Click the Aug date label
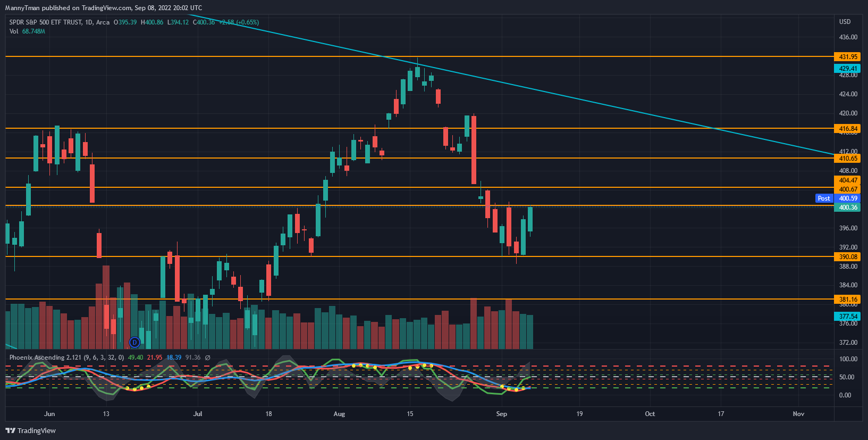 tap(339, 414)
